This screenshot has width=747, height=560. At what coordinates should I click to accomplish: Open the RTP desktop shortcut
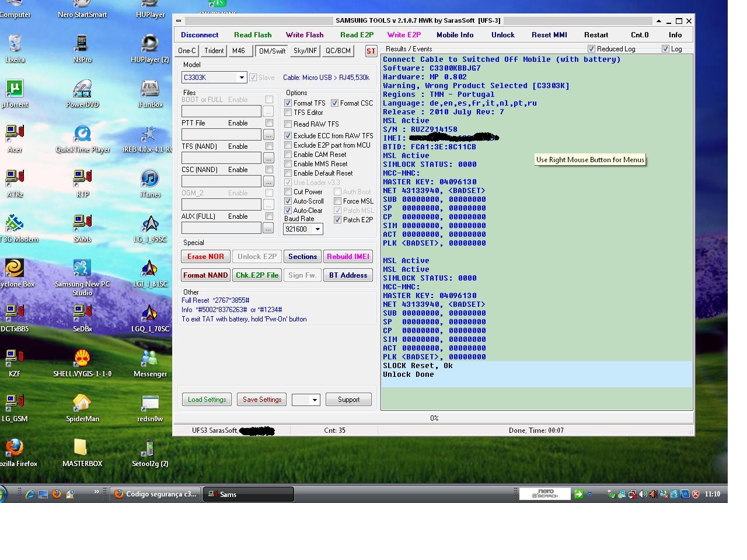coord(82,183)
